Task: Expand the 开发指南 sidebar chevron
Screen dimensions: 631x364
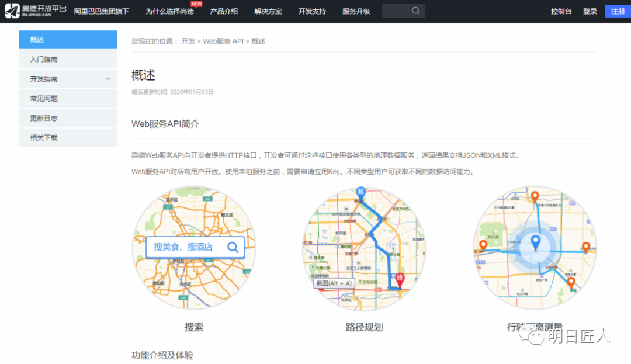Action: tap(108, 79)
